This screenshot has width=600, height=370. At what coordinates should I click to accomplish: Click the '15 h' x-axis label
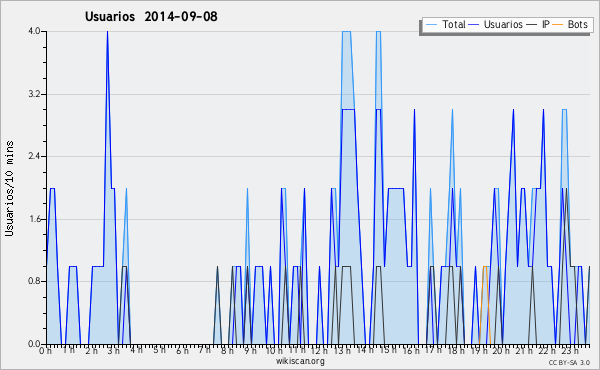[387, 351]
